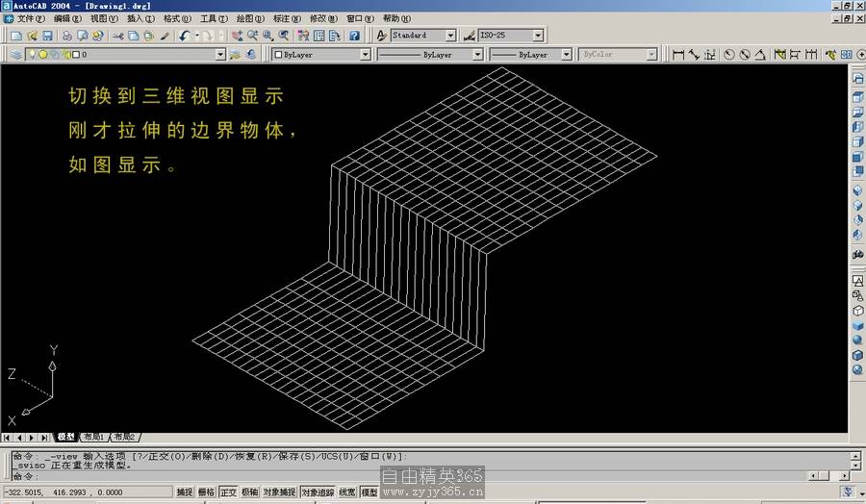Click the Cut scissors icon
The image size is (866, 504).
[x=118, y=36]
